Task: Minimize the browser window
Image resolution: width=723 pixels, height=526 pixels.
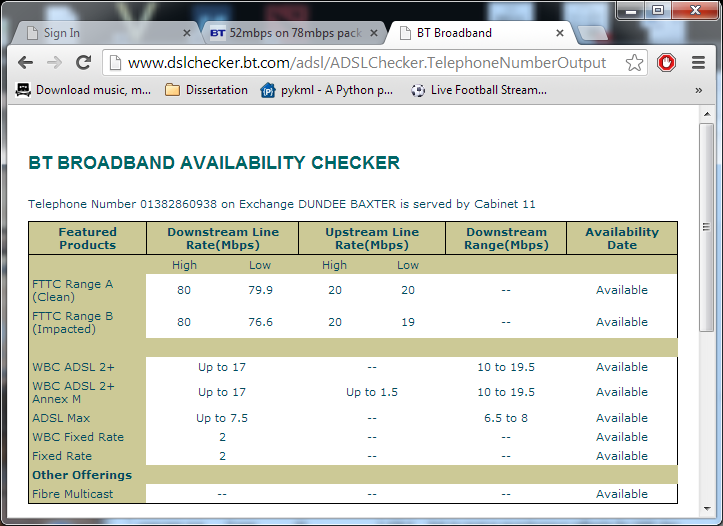Action: click(631, 10)
